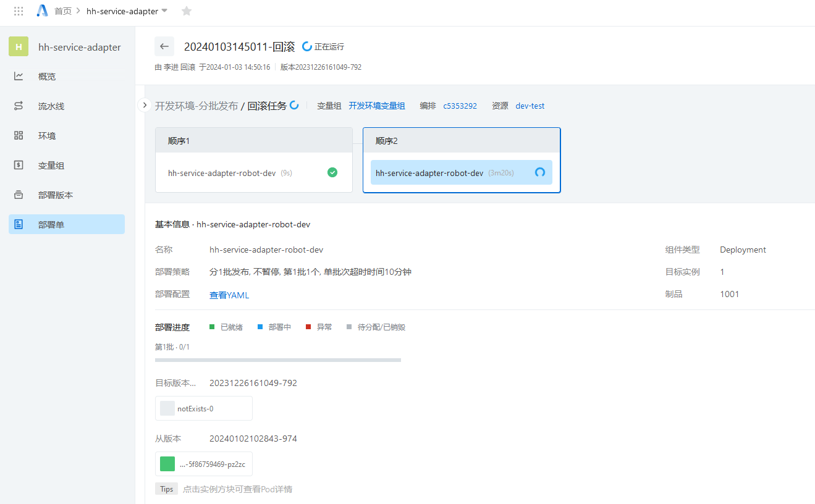Click the running spinner in 顺序2
The width and height of the screenshot is (815, 504).
click(x=539, y=173)
